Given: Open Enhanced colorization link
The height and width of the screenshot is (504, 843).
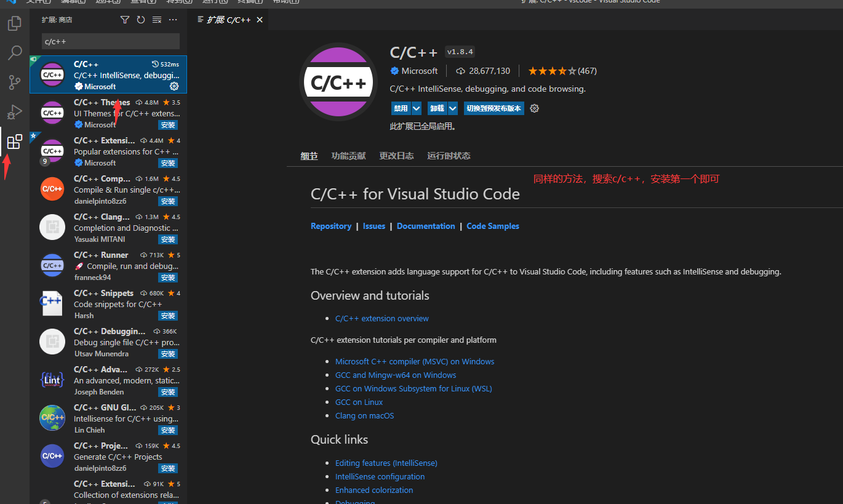Looking at the screenshot, I should (374, 490).
